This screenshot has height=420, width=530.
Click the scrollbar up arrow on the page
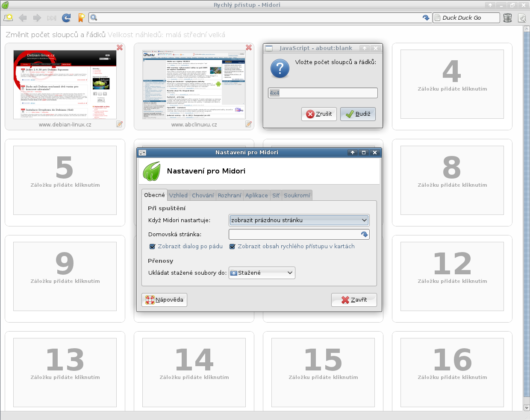[527, 29]
